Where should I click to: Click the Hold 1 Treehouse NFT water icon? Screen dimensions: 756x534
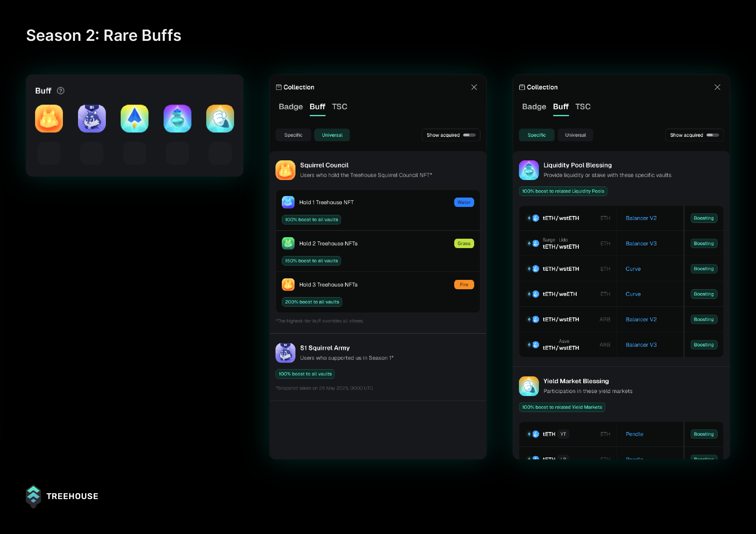tap(288, 202)
